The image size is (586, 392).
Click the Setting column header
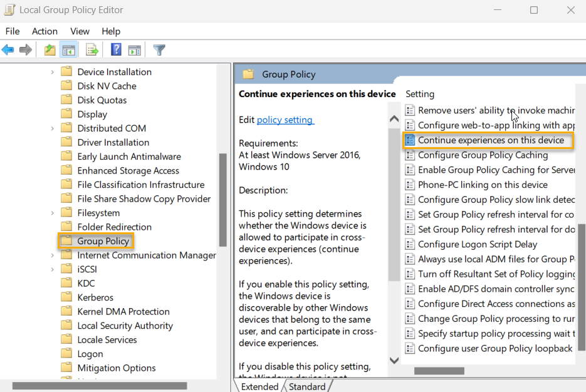420,94
